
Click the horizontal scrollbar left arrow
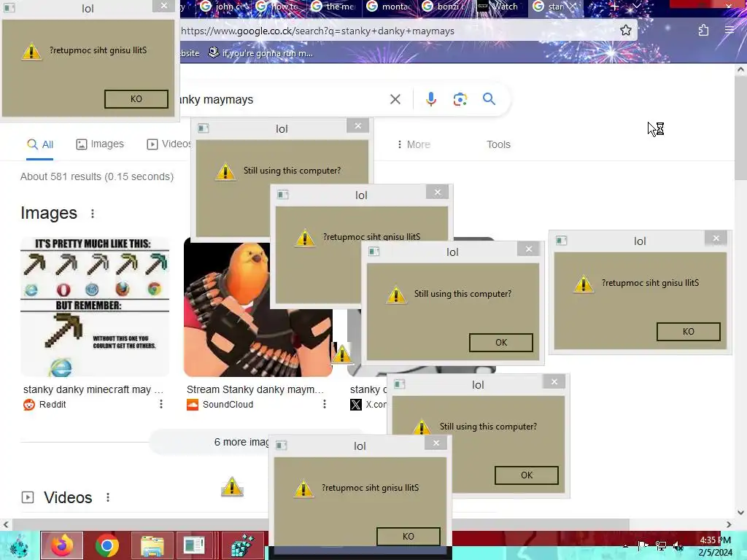[x=6, y=524]
